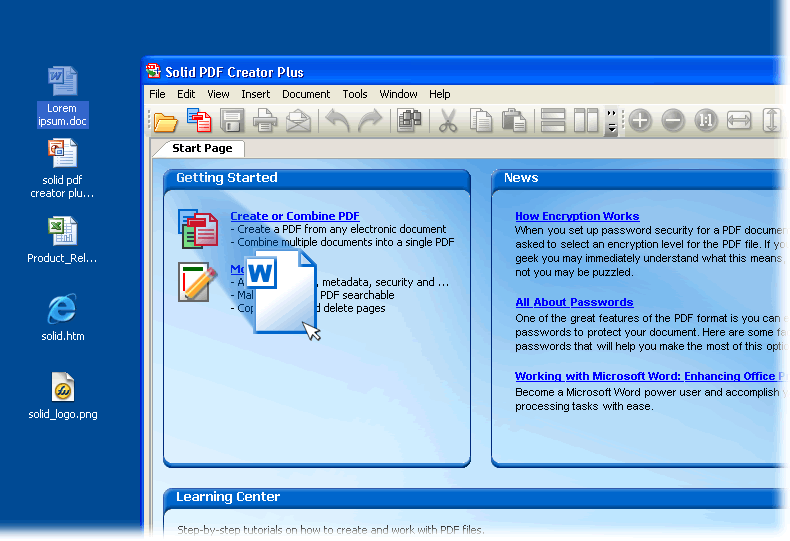The image size is (790, 541).
Task: Click the Find binoculars icon
Action: (x=410, y=121)
